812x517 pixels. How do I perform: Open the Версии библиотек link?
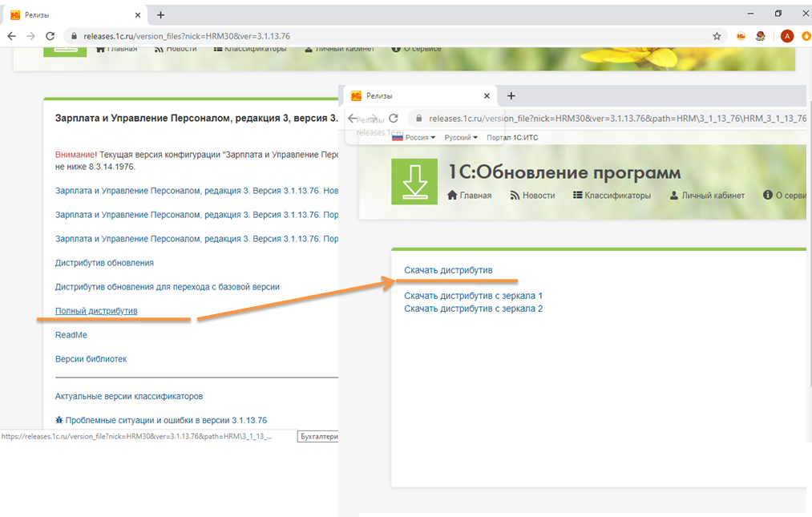point(91,359)
